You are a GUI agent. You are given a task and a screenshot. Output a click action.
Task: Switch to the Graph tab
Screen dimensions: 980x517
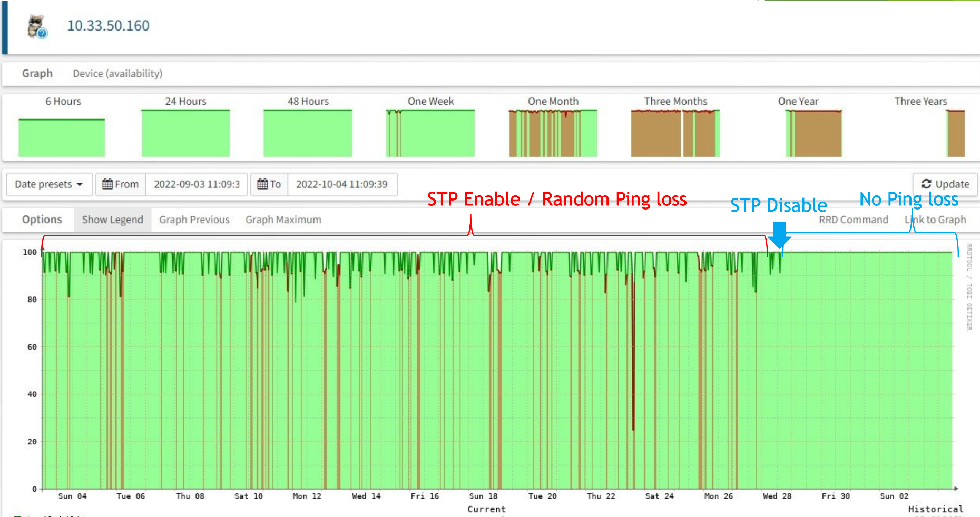37,73
